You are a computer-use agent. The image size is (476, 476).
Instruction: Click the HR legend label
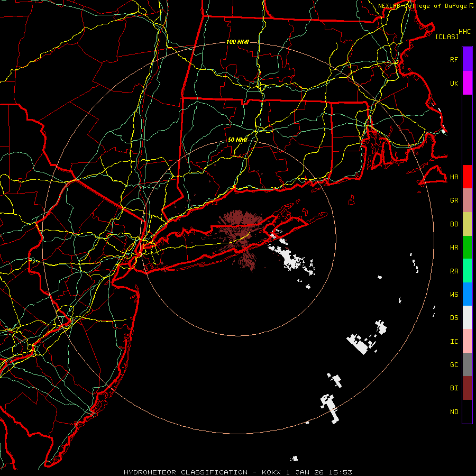pos(454,248)
